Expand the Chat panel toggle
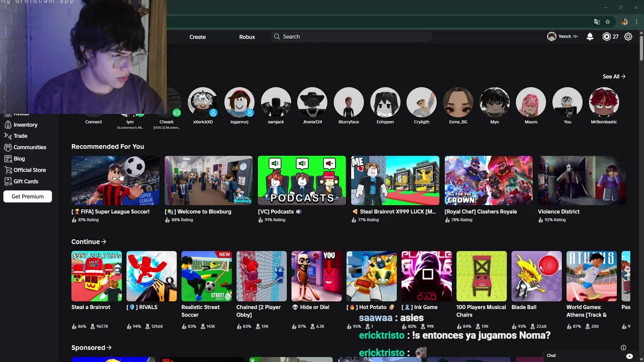Screen dimensions: 644x362 pos(629,356)
